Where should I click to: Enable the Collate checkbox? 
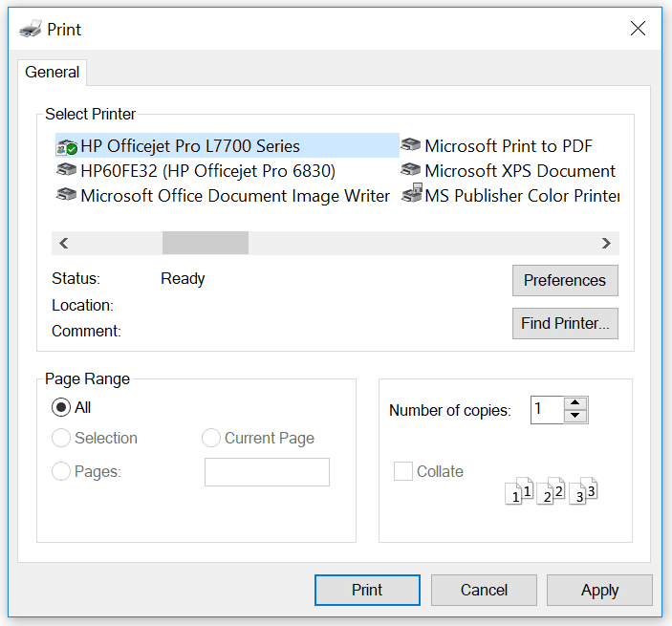[x=403, y=471]
